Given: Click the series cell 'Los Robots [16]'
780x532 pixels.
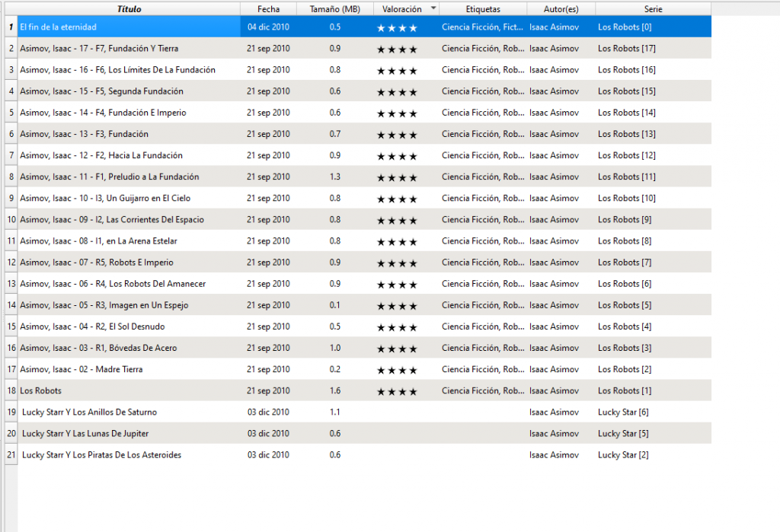Looking at the screenshot, I should pyautogui.click(x=627, y=69).
